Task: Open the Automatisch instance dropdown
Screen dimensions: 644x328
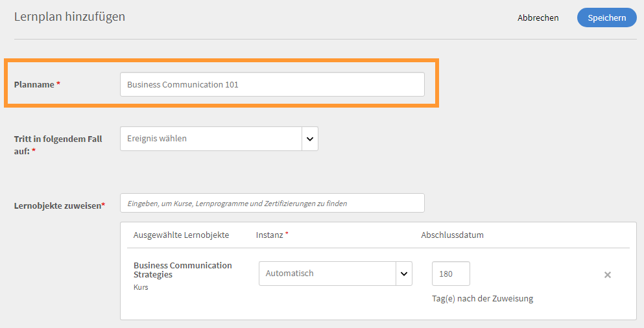Action: point(327,274)
